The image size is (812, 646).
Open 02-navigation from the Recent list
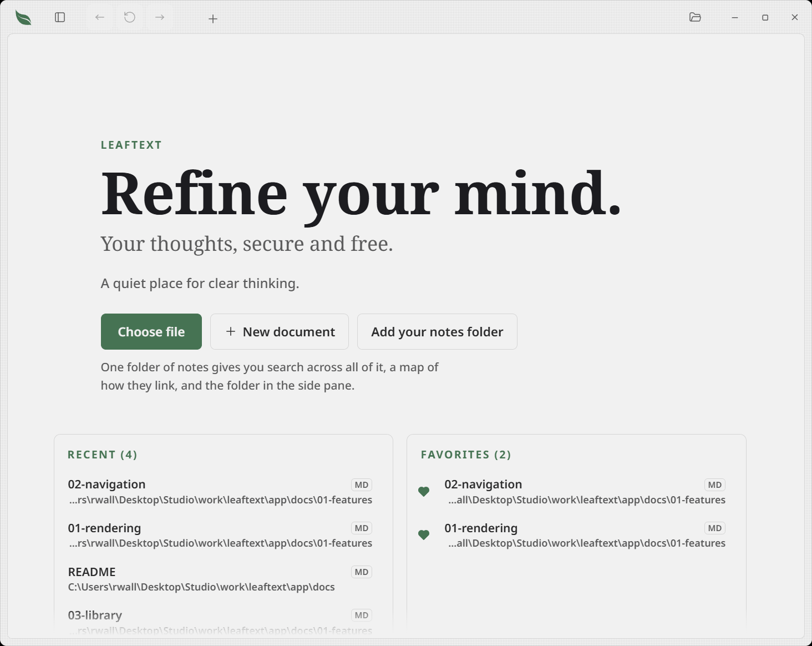coord(220,492)
